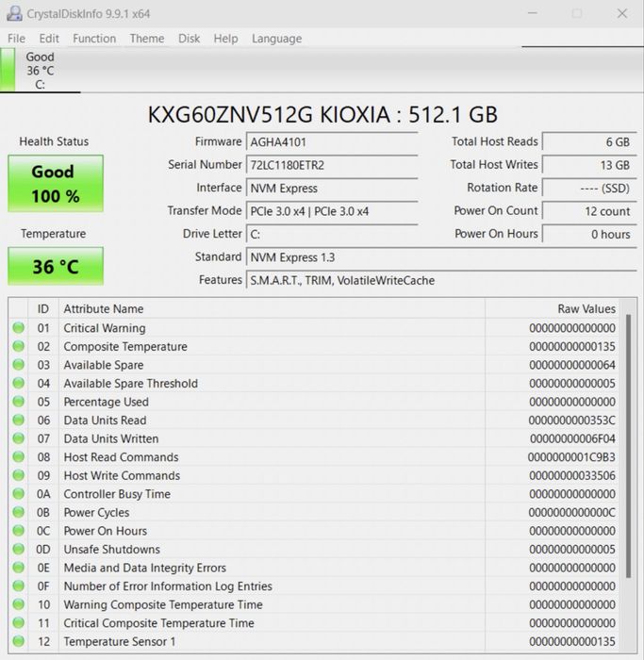Viewport: 644px width, 660px height.
Task: Open the Disk menu
Action: (189, 39)
